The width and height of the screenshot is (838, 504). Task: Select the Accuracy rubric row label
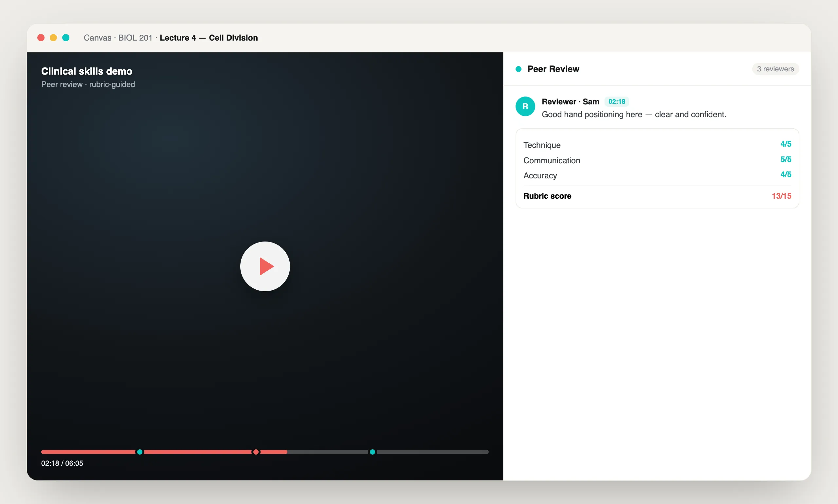point(540,176)
